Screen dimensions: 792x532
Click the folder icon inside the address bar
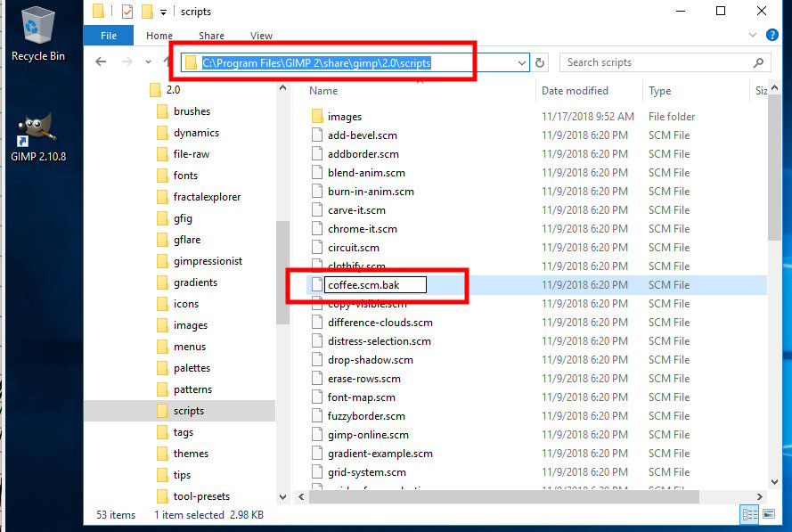tap(191, 62)
